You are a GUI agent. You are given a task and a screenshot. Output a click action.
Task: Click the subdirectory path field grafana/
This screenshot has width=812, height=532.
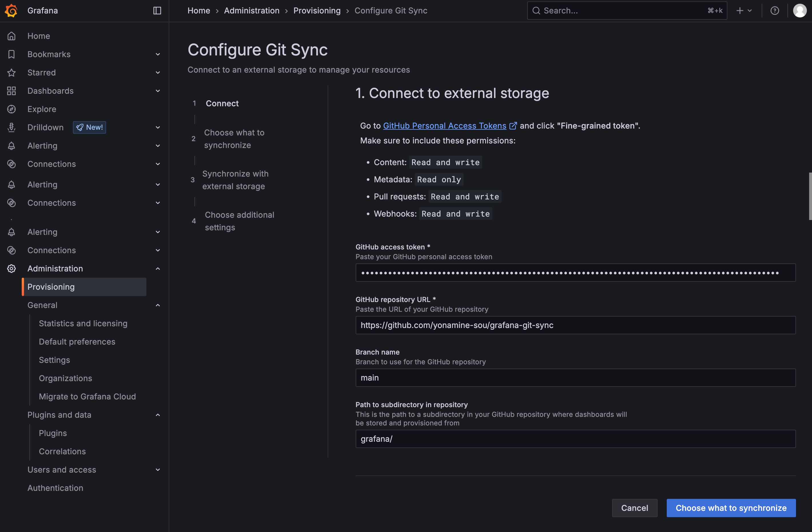tap(575, 439)
